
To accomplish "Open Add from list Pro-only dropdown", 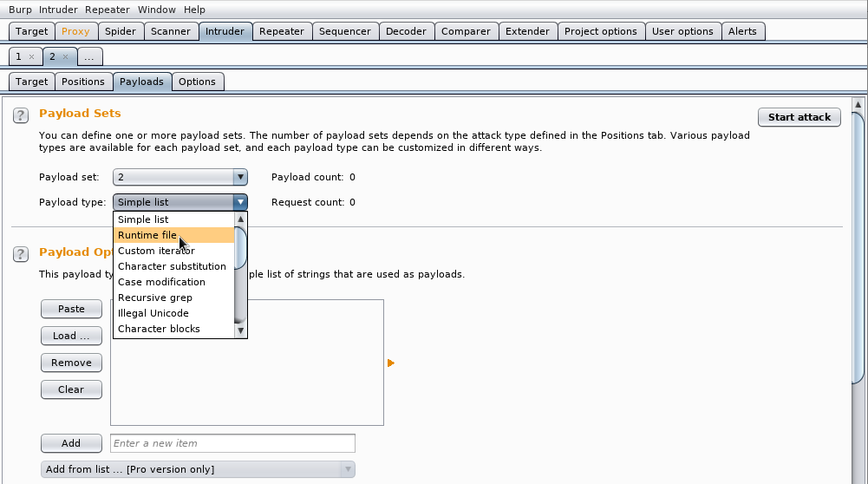I will 199,469.
